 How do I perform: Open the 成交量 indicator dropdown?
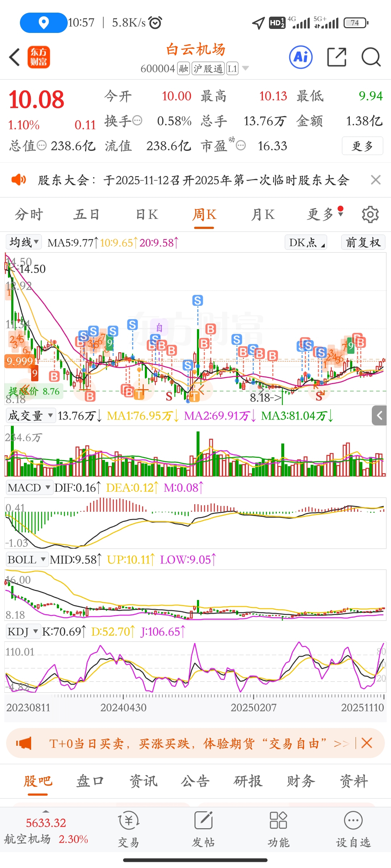(30, 416)
